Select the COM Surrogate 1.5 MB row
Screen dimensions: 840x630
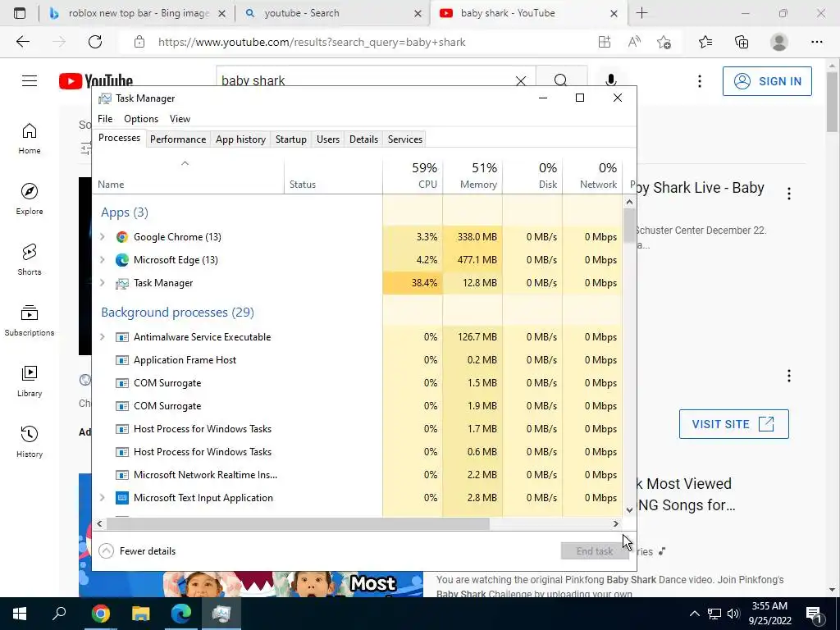pos(358,383)
